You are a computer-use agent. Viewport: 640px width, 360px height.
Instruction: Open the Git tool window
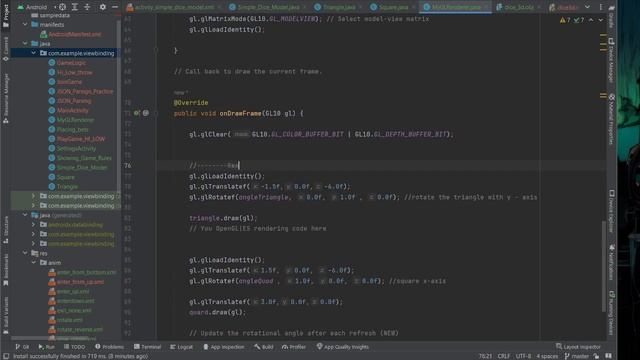tap(22, 347)
